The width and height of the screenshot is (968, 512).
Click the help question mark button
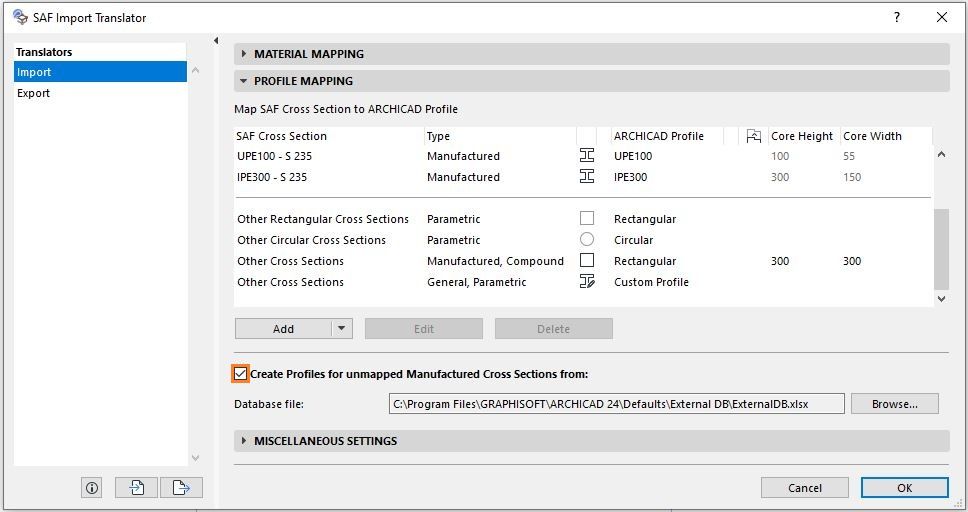click(897, 17)
